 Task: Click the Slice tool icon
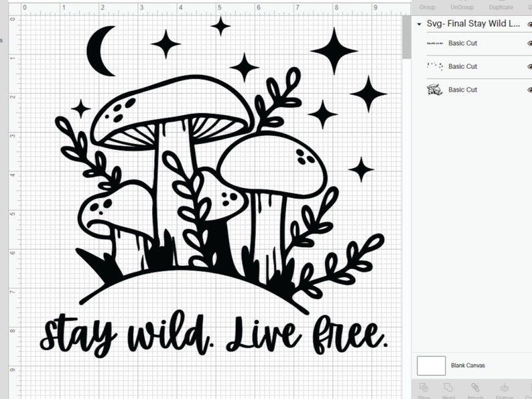pos(423,389)
